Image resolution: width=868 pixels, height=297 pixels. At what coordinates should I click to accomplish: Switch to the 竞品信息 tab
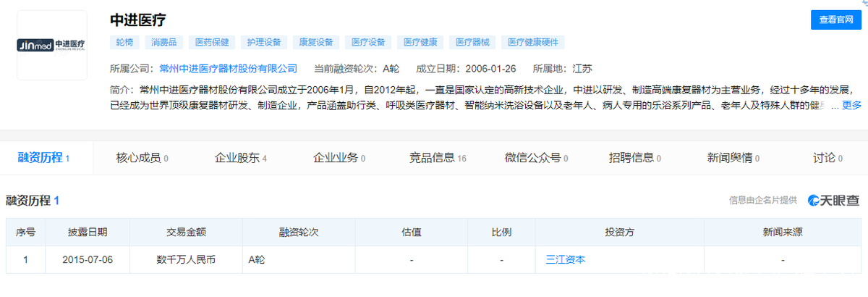(438, 157)
